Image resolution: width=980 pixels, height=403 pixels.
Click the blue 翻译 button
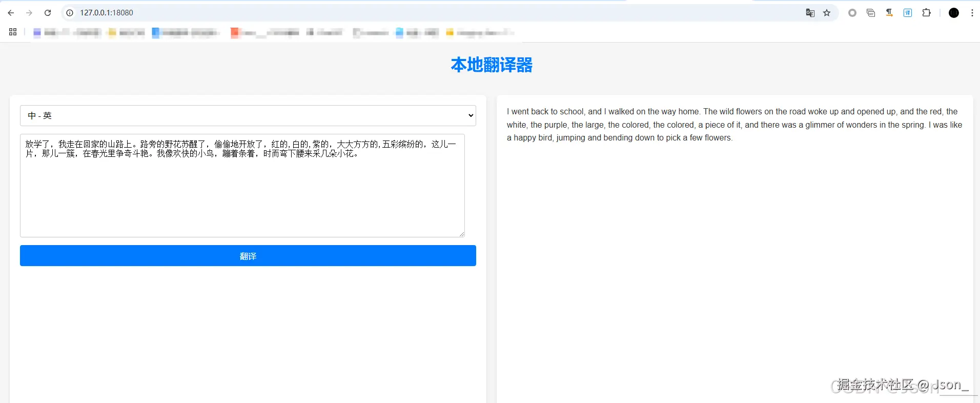248,256
